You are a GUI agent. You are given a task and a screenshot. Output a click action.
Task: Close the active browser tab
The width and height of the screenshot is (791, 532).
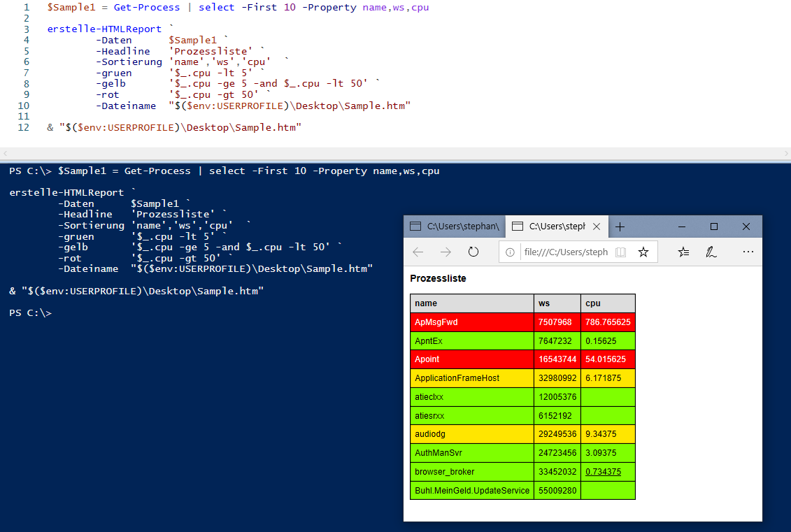tap(597, 227)
